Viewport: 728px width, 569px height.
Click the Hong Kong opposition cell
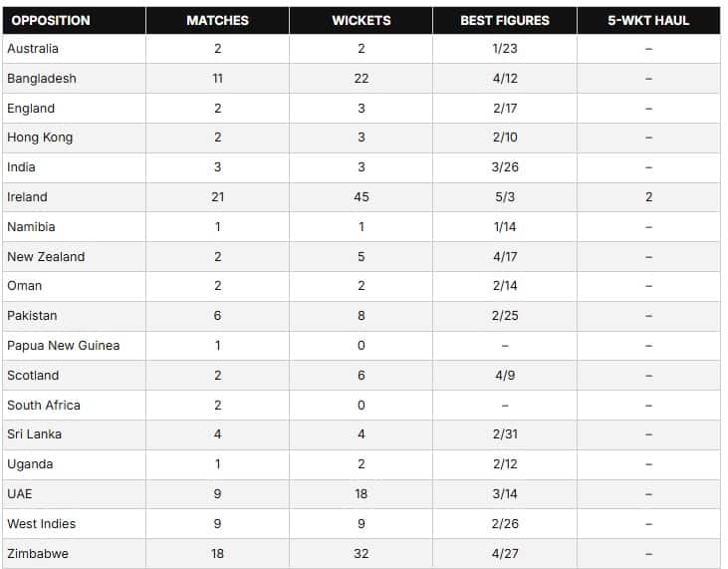pos(40,138)
